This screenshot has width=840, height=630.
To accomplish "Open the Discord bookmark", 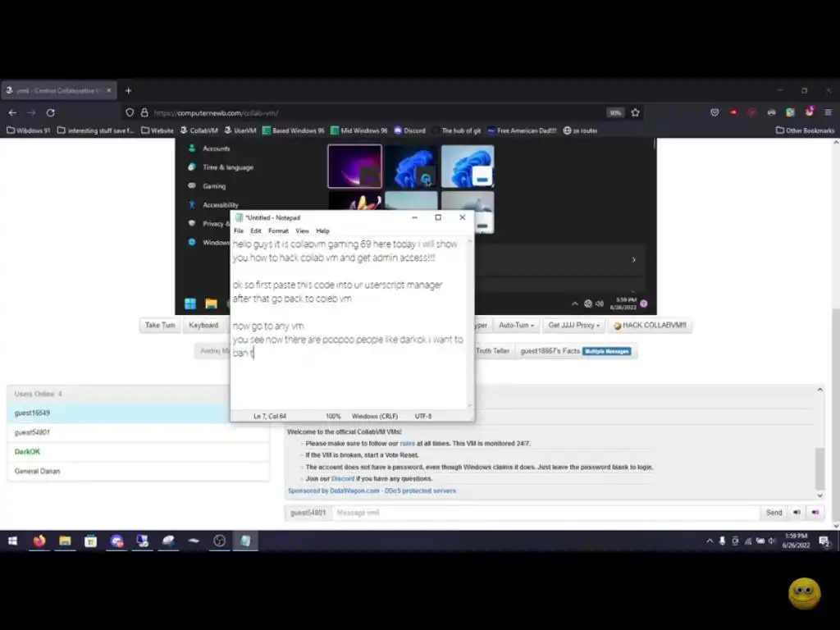I will [410, 130].
